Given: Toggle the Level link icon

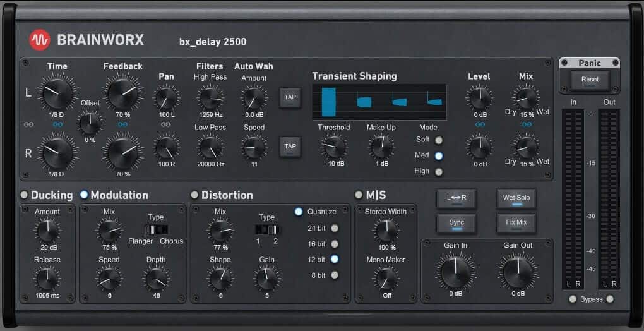Looking at the screenshot, I should [480, 124].
